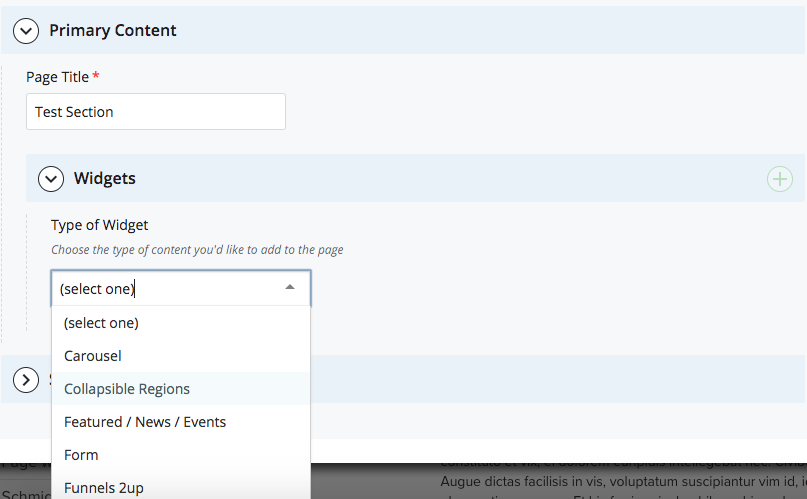Edit the Page Title input field
Image resolution: width=807 pixels, height=499 pixels.
(156, 112)
